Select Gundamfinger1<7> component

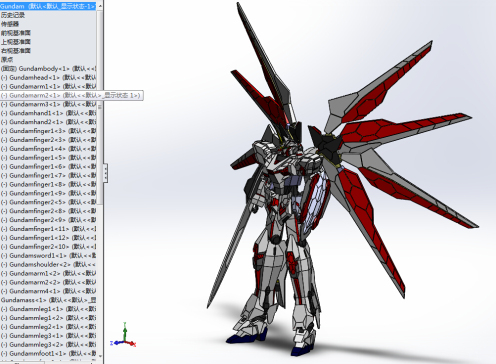(x=48, y=175)
